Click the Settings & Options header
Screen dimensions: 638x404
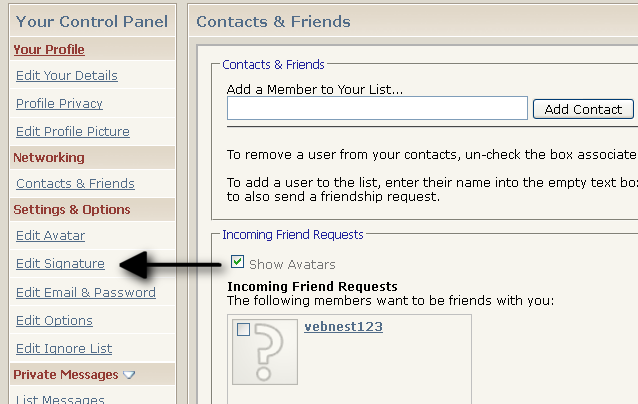tap(71, 210)
